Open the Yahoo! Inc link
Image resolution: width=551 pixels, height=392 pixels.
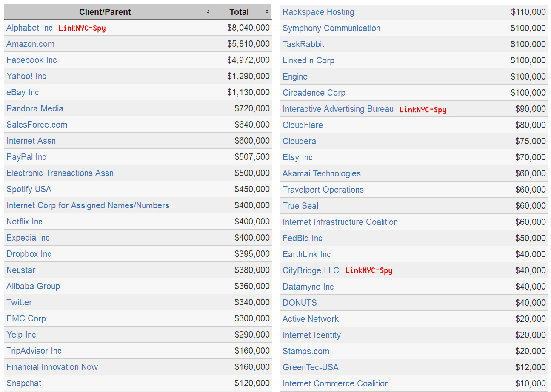tap(26, 76)
